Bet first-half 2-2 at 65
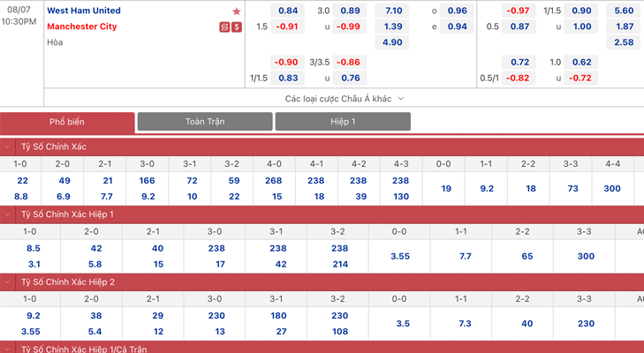This screenshot has height=353, width=644. click(x=527, y=256)
